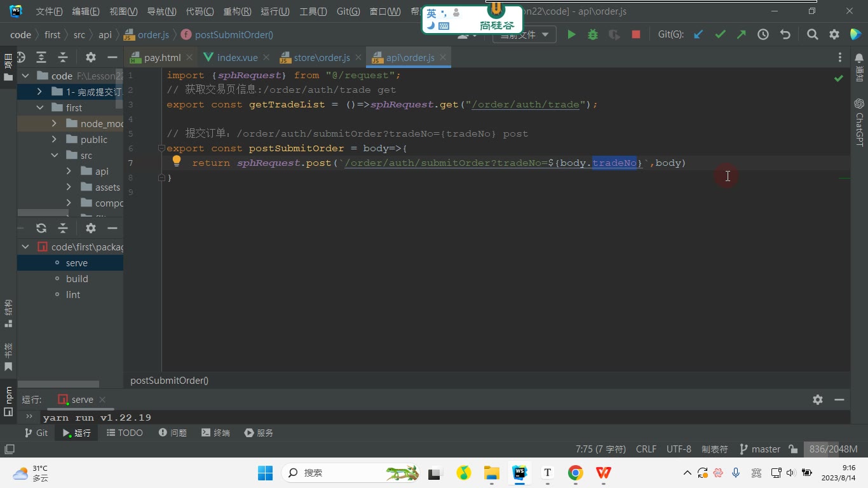
Task: Open the run configuration dropdown
Action: (x=524, y=35)
